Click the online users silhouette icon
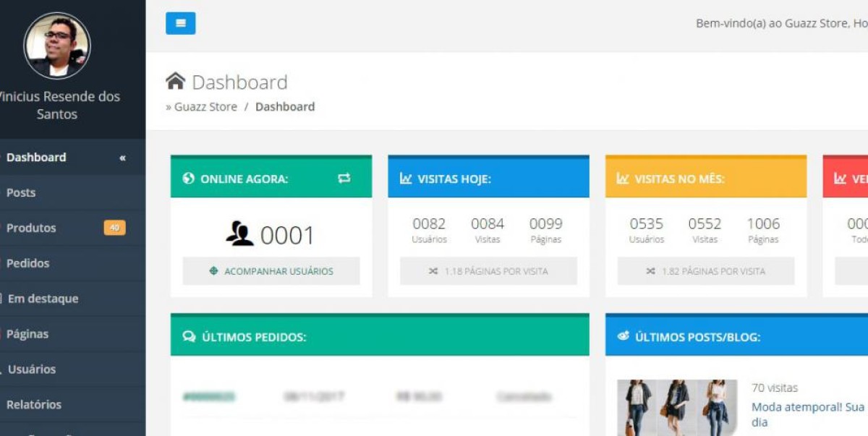This screenshot has width=868, height=436. (x=239, y=234)
